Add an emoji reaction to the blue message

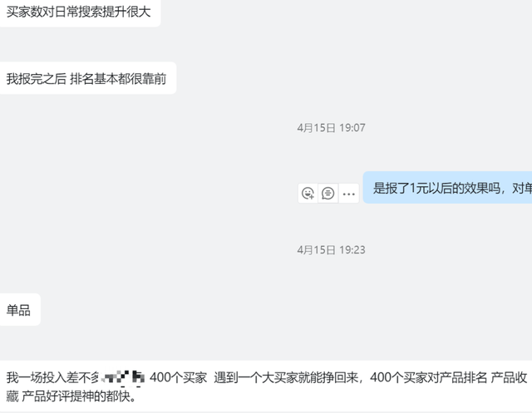click(308, 193)
